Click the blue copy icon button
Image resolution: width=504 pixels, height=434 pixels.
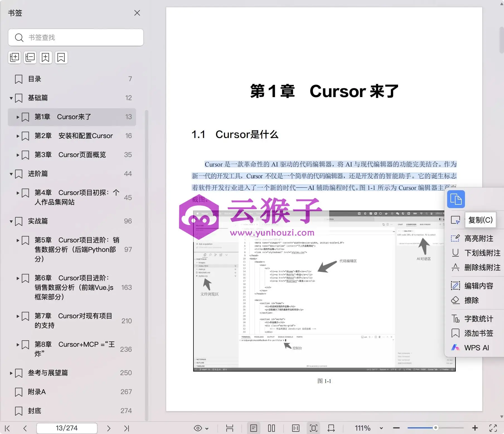coord(456,199)
